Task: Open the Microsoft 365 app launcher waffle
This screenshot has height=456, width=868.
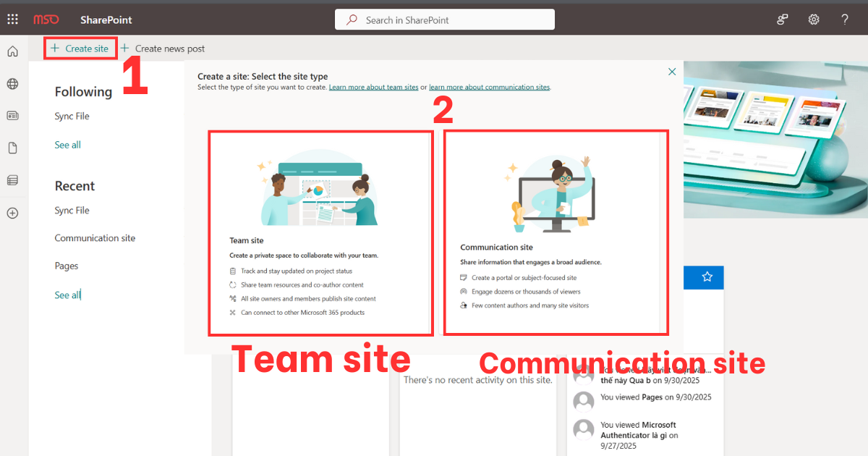Action: pos(12,19)
